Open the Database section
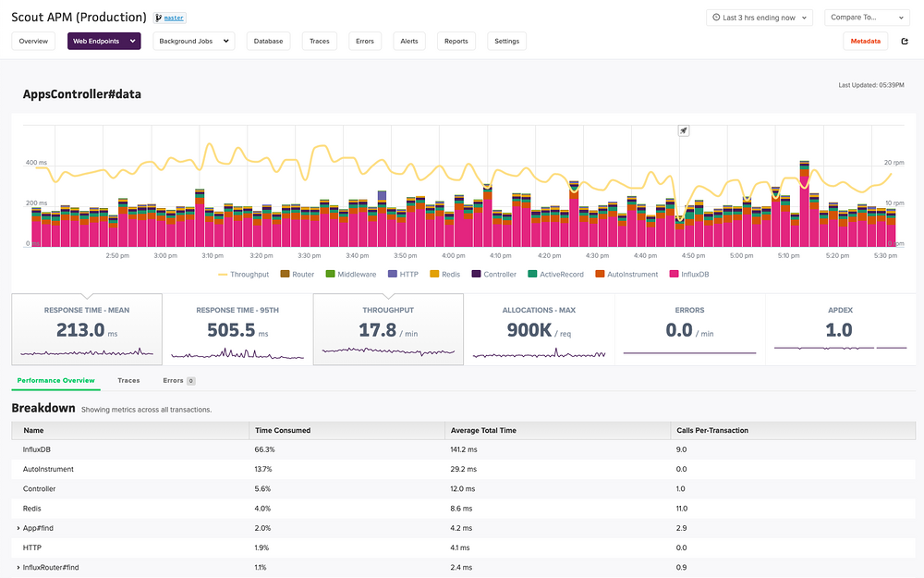924x578 pixels. point(268,42)
